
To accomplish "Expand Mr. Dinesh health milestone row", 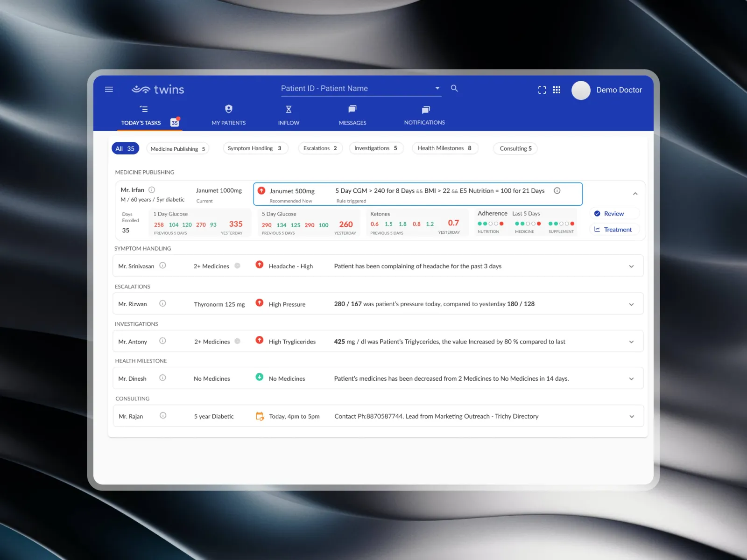I will 631,379.
